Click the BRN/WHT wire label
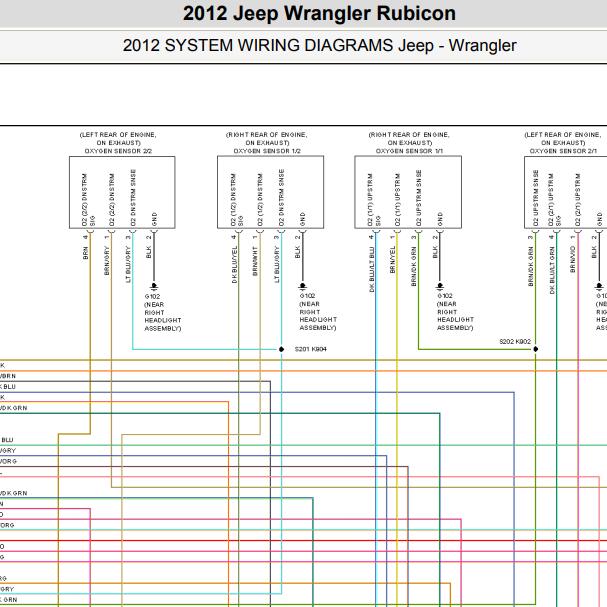This screenshot has height=607, width=607. [x=255, y=261]
